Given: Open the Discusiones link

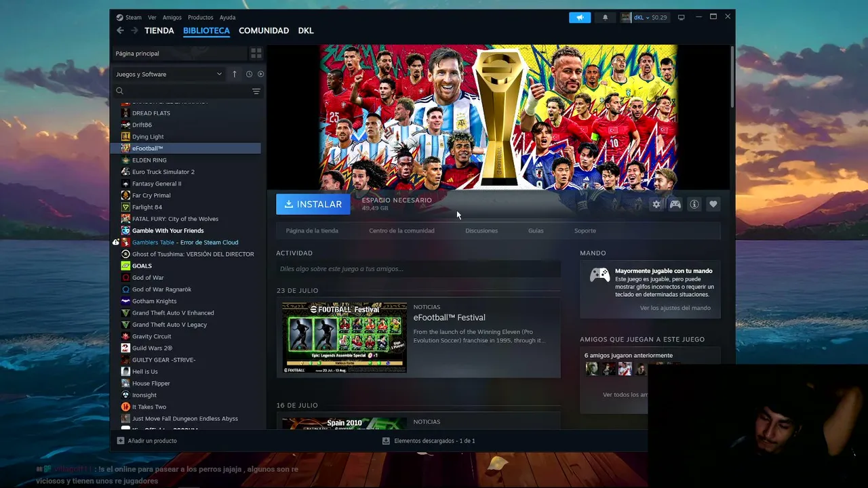Looking at the screenshot, I should point(481,230).
